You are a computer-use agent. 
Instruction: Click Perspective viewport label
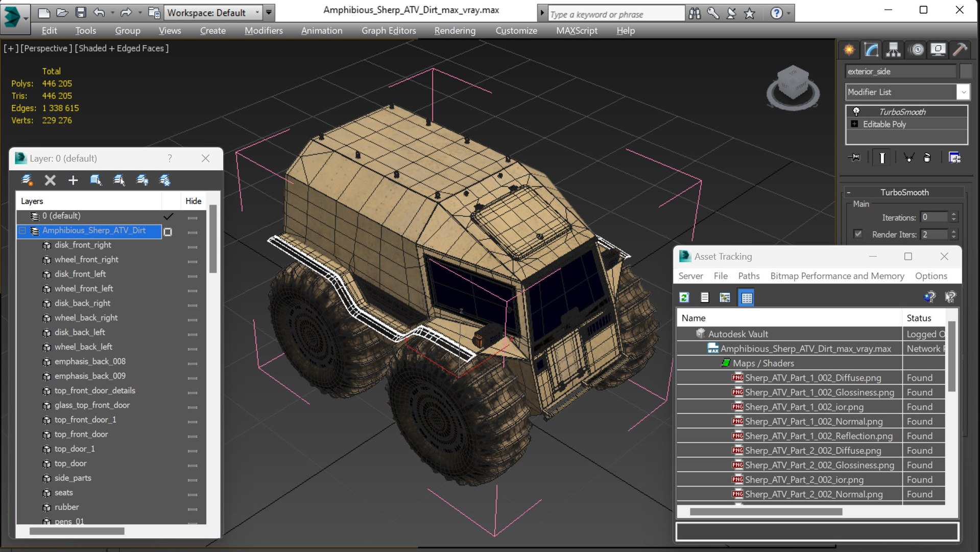45,48
